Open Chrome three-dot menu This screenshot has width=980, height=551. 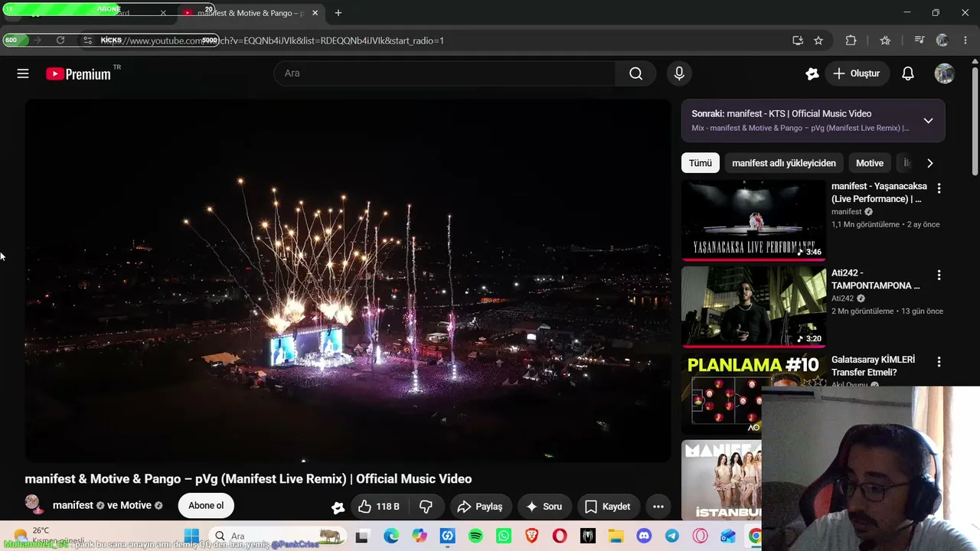(965, 41)
